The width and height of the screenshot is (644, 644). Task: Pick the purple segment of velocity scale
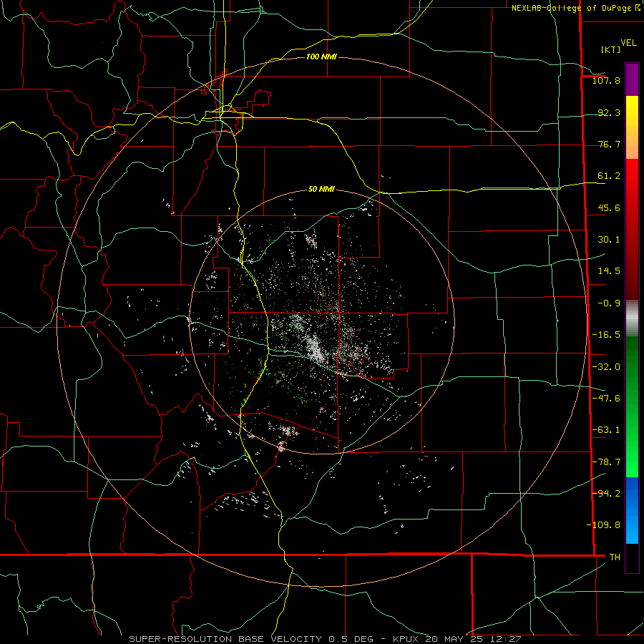(x=632, y=79)
